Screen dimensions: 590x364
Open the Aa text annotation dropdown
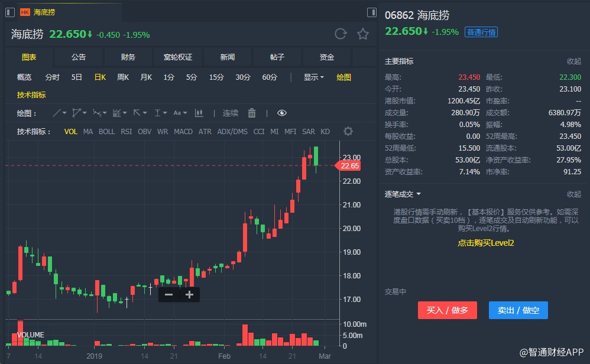point(180,113)
